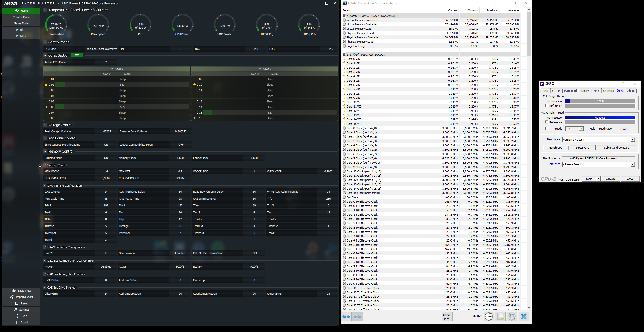
Task: Toggle Simultaneous Multithreading ON value
Action: pos(106,145)
